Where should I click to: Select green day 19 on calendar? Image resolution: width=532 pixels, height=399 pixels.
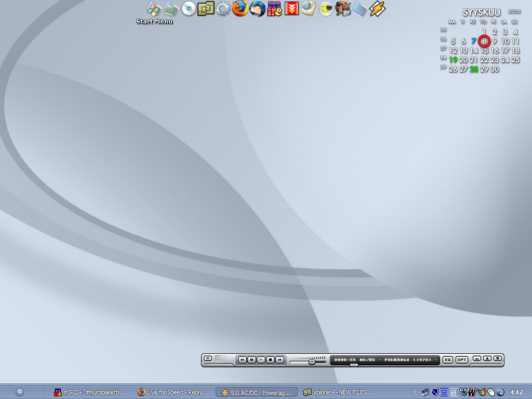[453, 60]
